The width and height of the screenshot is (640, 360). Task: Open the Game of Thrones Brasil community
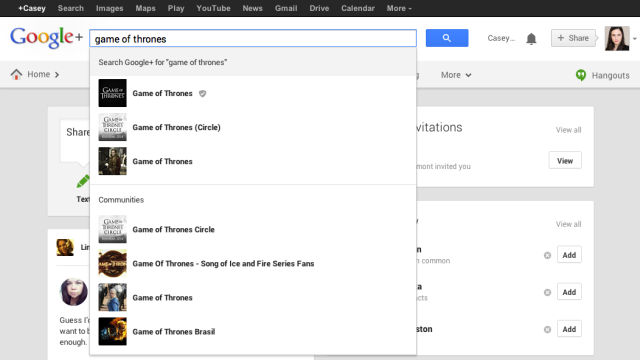point(253,331)
